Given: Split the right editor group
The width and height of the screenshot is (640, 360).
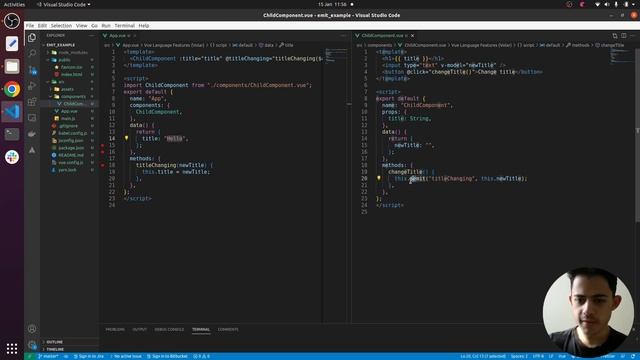Looking at the screenshot, I should pyautogui.click(x=624, y=36).
